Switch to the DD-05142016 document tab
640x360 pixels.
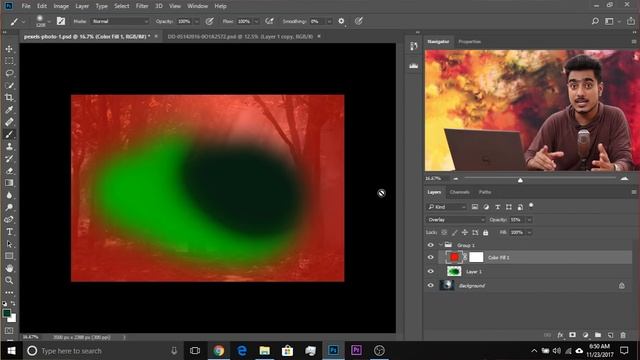[240, 36]
